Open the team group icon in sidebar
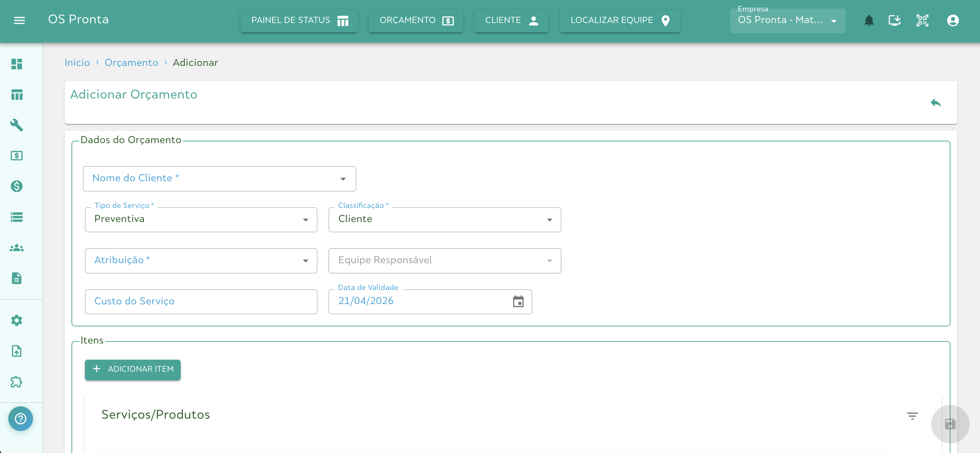This screenshot has width=980, height=453. click(16, 248)
